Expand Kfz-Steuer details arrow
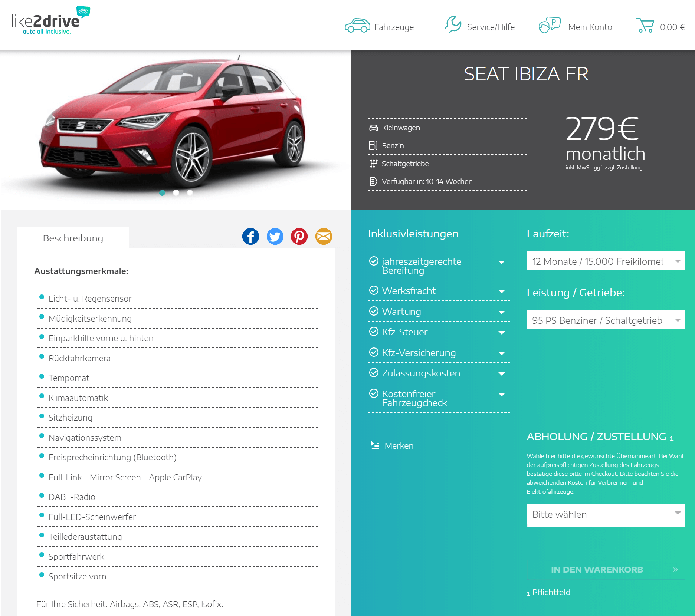 502,333
